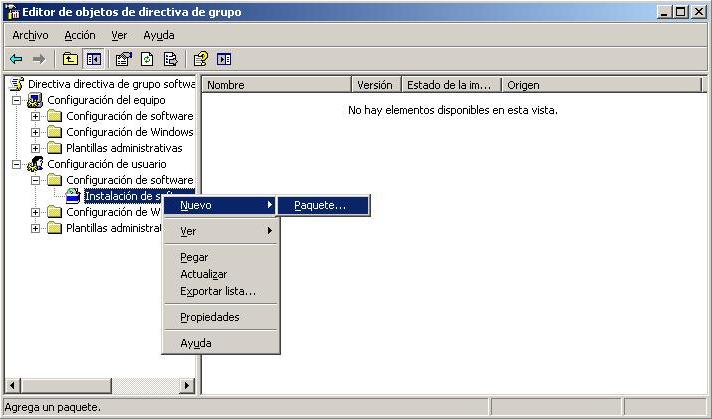
Task: Expand Plantillas administrativas under Configuración del equipo
Action: point(36,148)
